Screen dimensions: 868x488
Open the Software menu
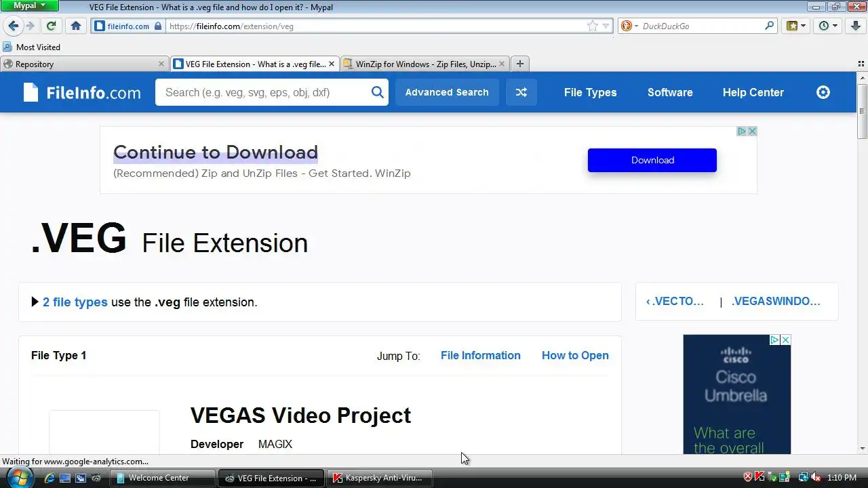tap(670, 92)
